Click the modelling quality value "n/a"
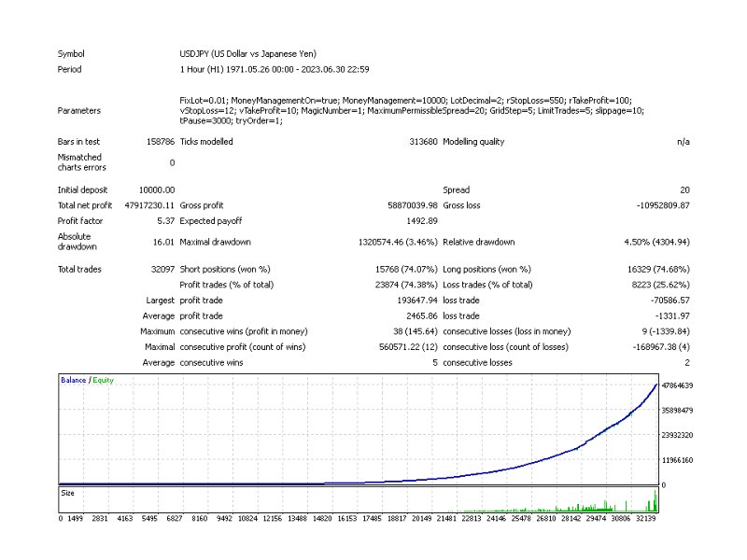The width and height of the screenshot is (747, 560). (684, 142)
